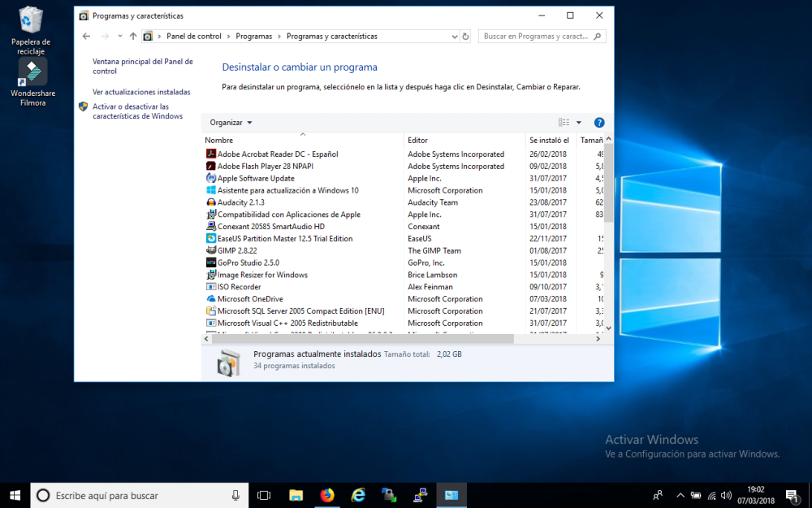Click the Windows 10 update assistant icon
Viewport: 812px width, 508px height.
point(211,190)
